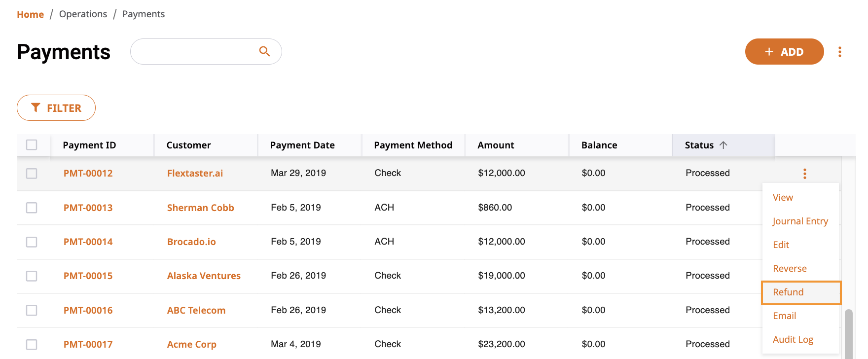This screenshot has width=868, height=359.
Task: Click ACH method in Sherman Cobb row
Action: point(384,208)
